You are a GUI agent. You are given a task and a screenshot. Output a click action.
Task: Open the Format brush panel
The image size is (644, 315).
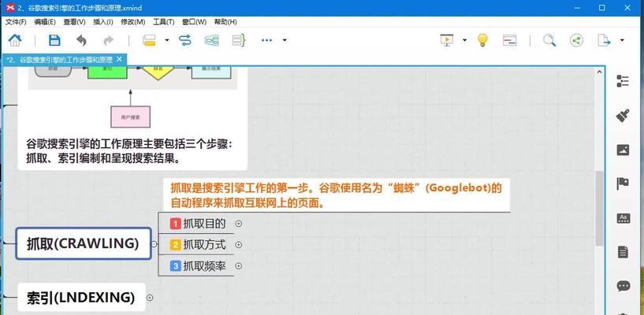click(623, 116)
